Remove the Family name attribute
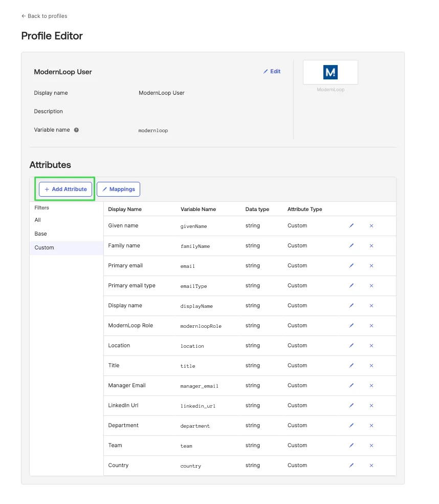The width and height of the screenshot is (439, 504). click(371, 245)
